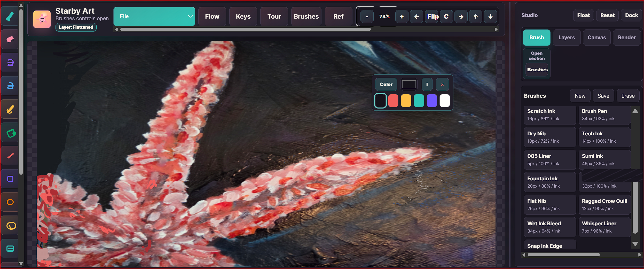Switch to the Render tab
This screenshot has width=644, height=269.
pos(627,37)
